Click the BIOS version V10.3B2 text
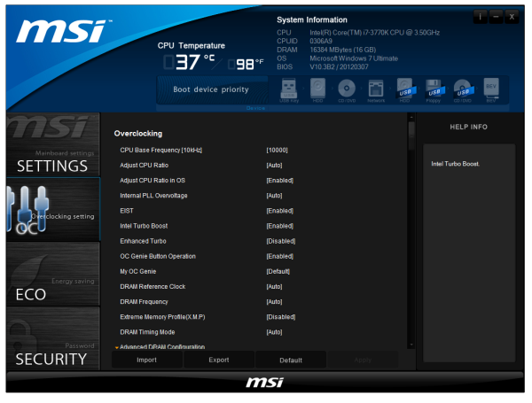This screenshot has height=403, width=532. 339,66
